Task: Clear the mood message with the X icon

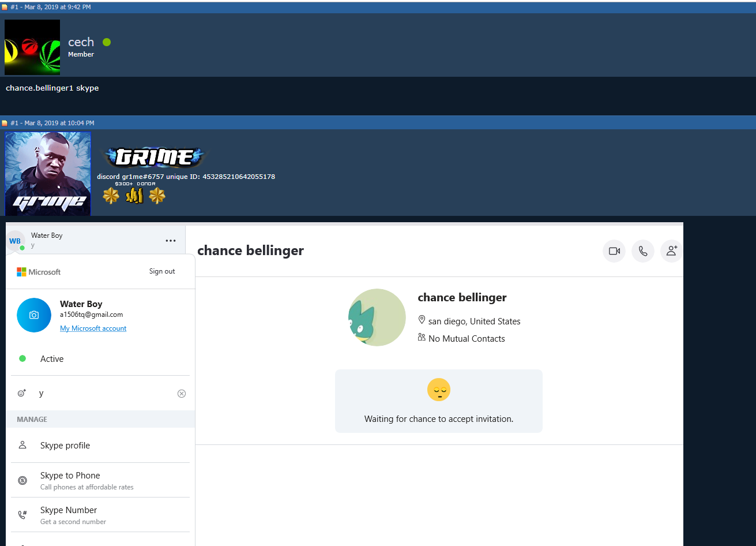Action: (x=182, y=394)
